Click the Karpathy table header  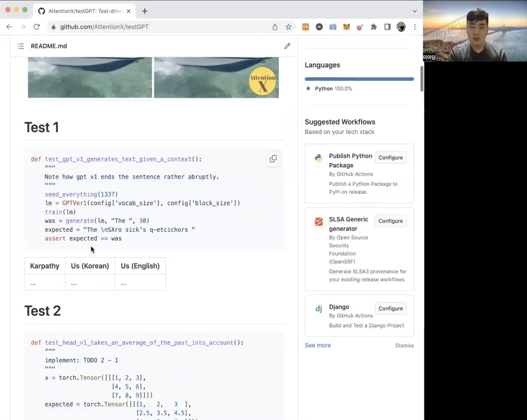44,266
